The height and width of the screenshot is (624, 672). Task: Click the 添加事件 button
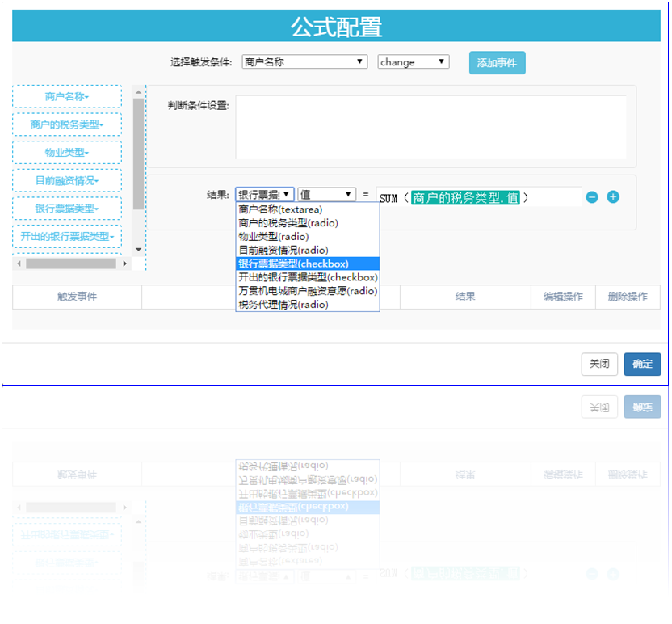tap(497, 63)
